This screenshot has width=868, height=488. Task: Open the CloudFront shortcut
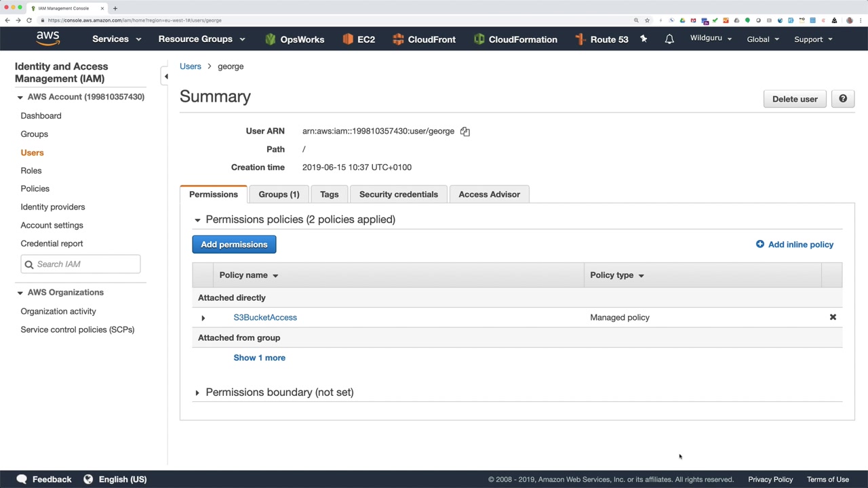[424, 39]
